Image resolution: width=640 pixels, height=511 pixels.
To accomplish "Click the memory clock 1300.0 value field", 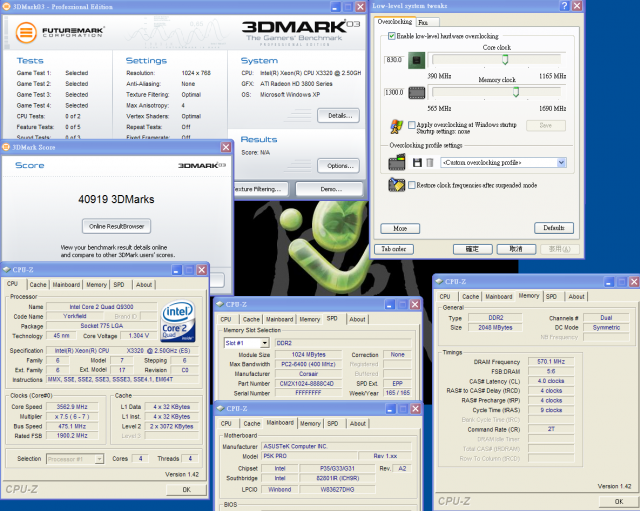I will (394, 93).
